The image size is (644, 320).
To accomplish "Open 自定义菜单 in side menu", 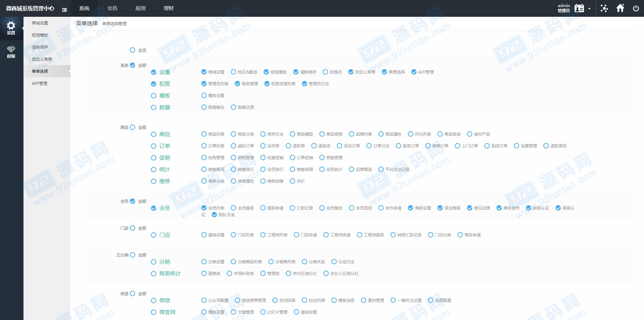I will 42,59.
